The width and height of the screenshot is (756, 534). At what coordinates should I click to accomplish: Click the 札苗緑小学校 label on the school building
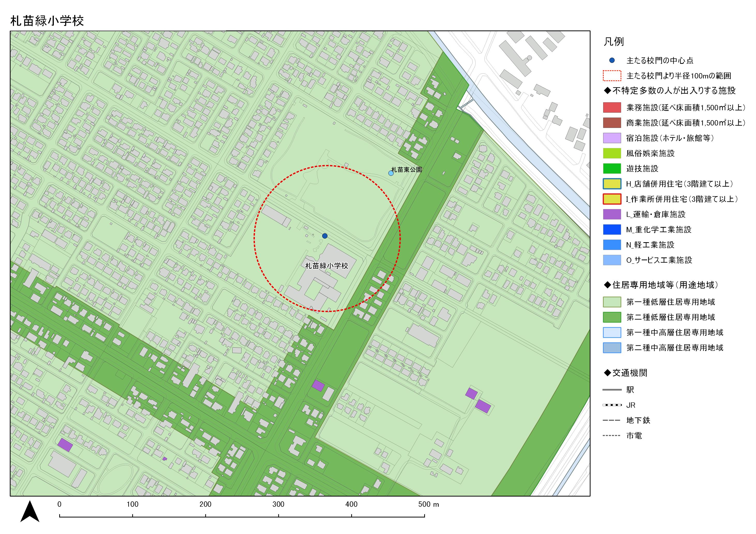pos(327,265)
